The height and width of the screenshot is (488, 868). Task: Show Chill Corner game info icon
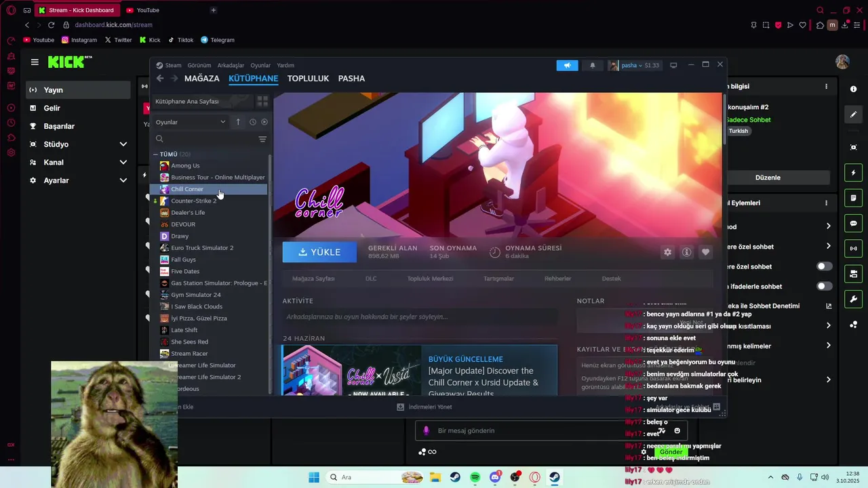pyautogui.click(x=686, y=252)
